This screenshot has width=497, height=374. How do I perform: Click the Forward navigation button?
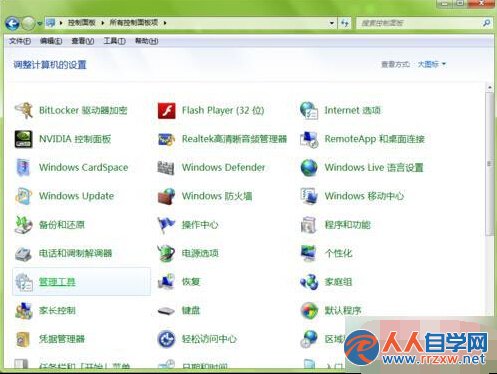click(28, 23)
